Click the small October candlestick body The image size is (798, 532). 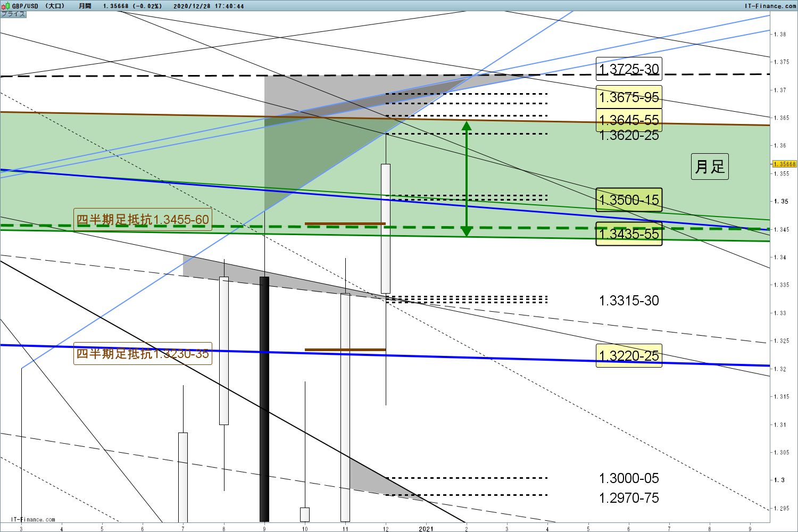click(305, 514)
